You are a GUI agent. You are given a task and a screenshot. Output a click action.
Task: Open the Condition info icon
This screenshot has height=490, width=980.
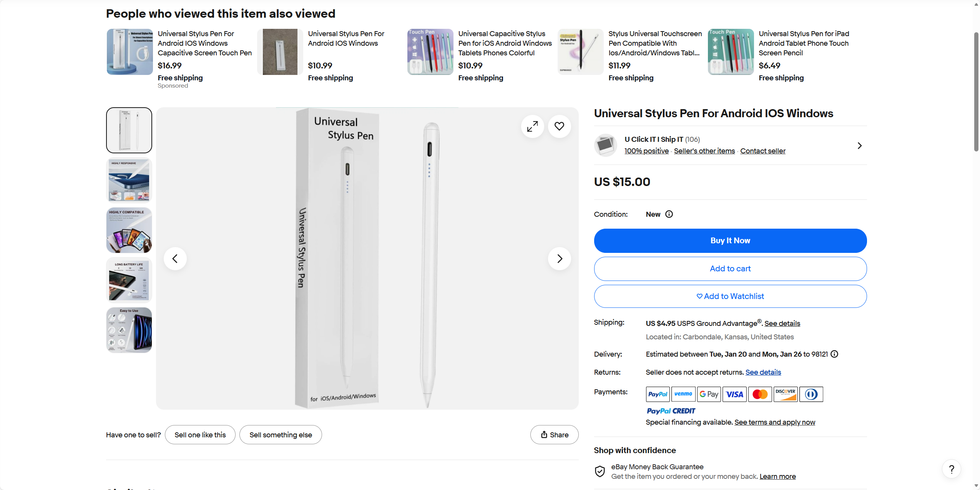point(669,214)
